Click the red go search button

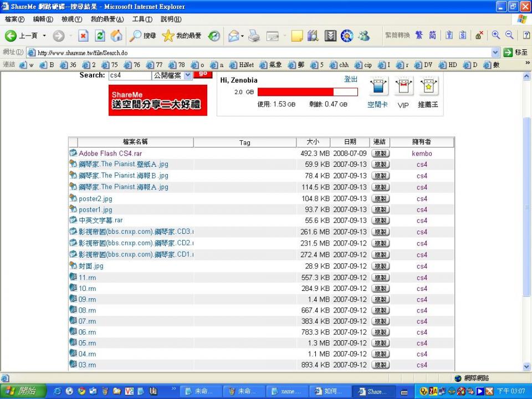[203, 74]
